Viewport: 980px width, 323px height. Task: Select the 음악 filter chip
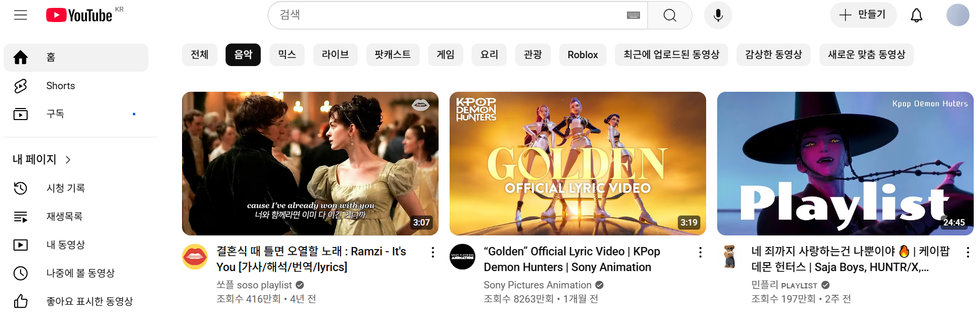coord(243,55)
